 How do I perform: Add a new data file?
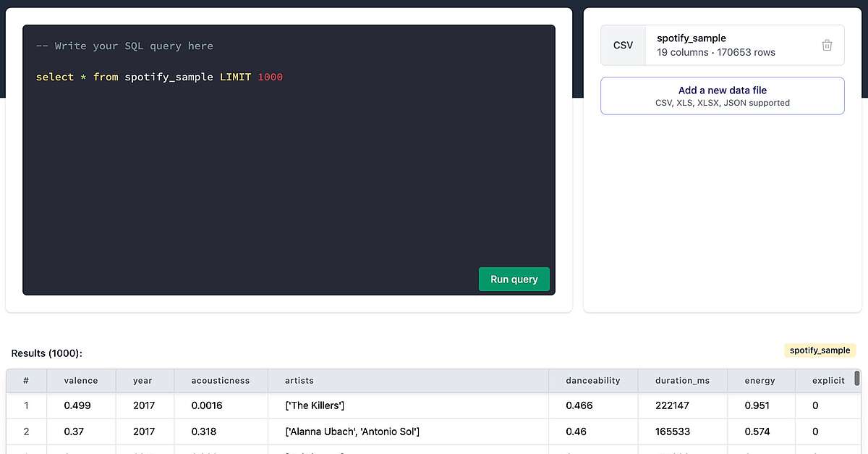tap(723, 96)
